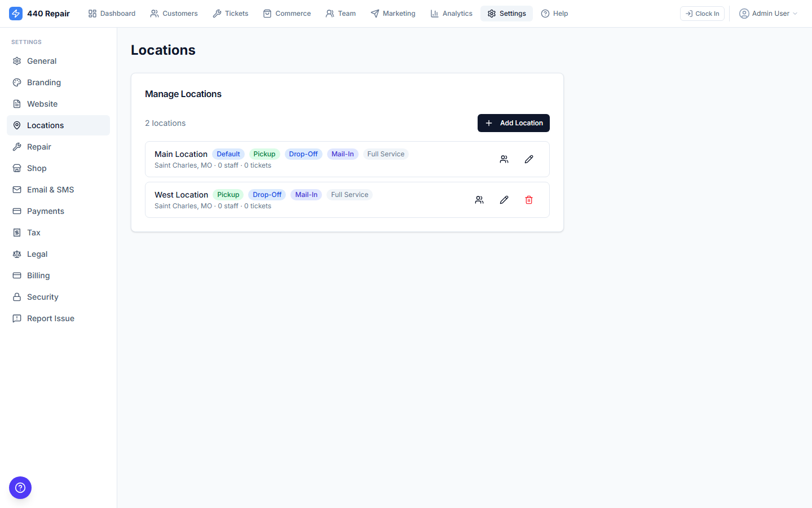The width and height of the screenshot is (812, 508).
Task: Click the edit pencil icon for West Location
Action: click(x=504, y=200)
